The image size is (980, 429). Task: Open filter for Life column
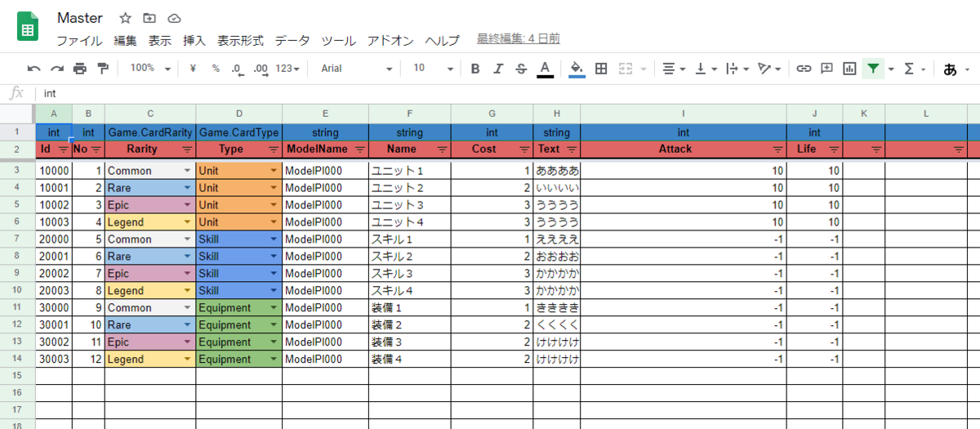(834, 150)
